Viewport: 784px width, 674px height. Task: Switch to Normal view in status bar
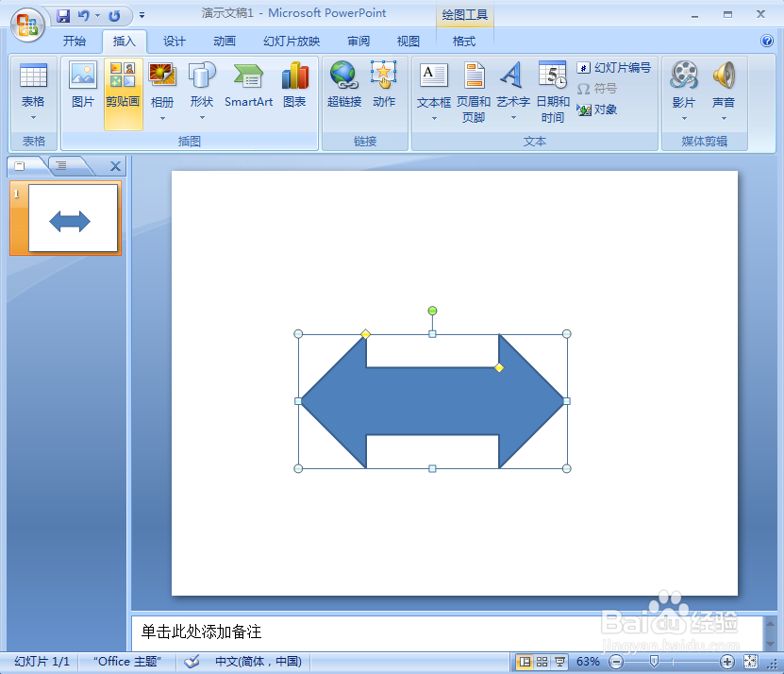[x=524, y=662]
